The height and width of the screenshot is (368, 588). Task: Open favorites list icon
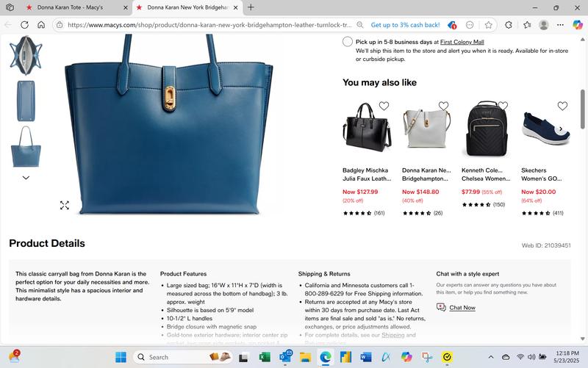click(527, 25)
